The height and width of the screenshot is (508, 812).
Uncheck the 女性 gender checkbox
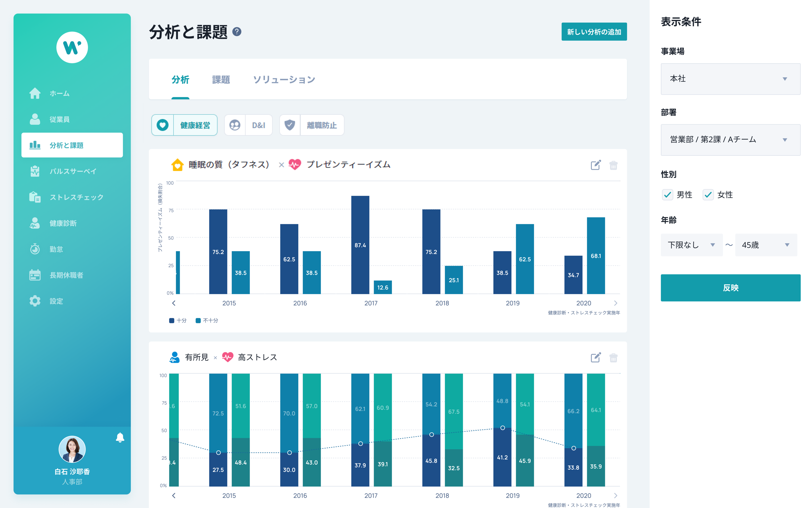click(x=708, y=195)
